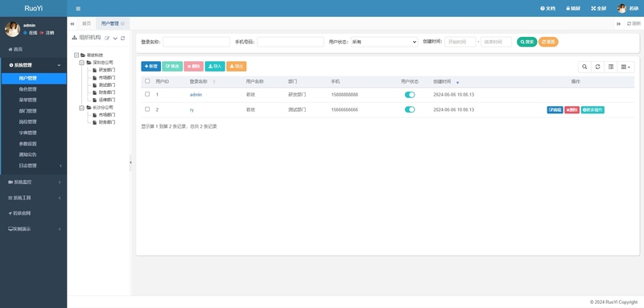The width and height of the screenshot is (644, 308).
Task: Click the blue 新增 add button
Action: [151, 67]
